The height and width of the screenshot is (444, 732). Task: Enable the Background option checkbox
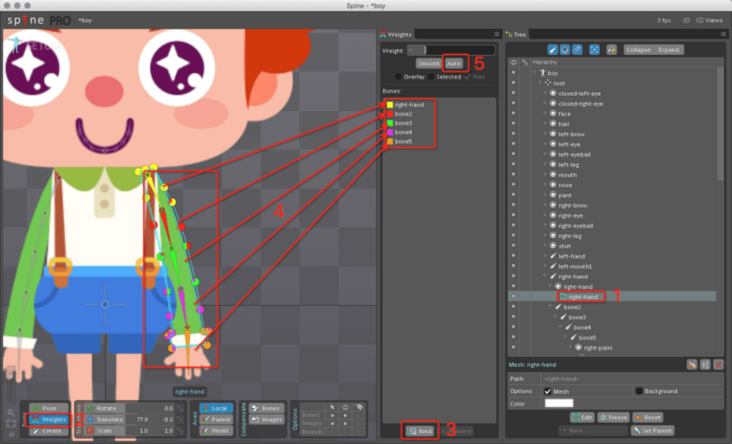[x=639, y=391]
